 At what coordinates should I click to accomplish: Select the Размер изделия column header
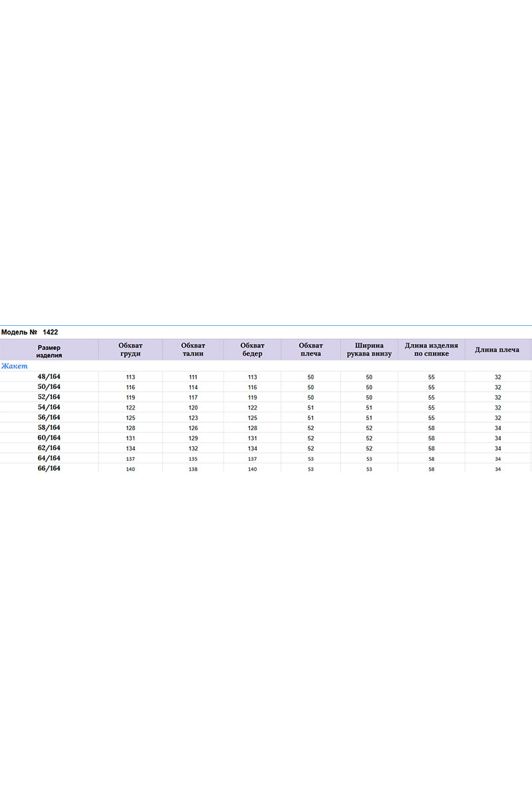tap(49, 350)
